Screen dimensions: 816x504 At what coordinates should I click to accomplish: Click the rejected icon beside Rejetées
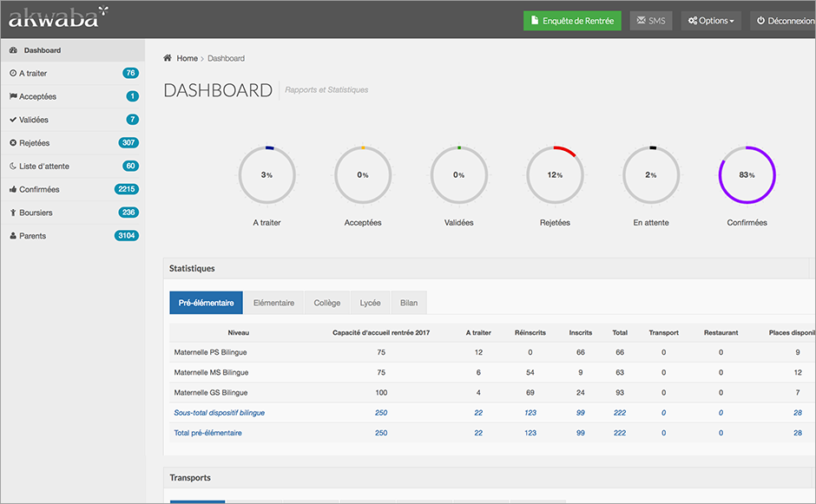pyautogui.click(x=13, y=143)
